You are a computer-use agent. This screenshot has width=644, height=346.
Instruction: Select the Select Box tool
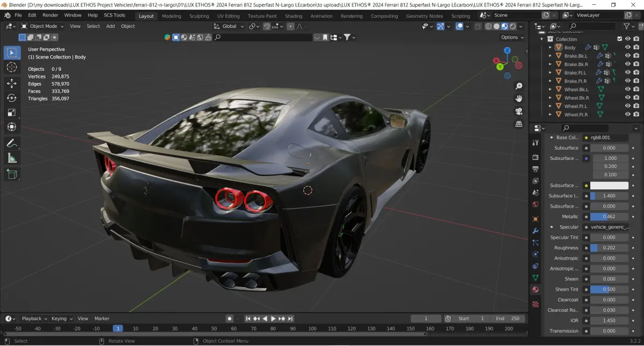point(12,53)
